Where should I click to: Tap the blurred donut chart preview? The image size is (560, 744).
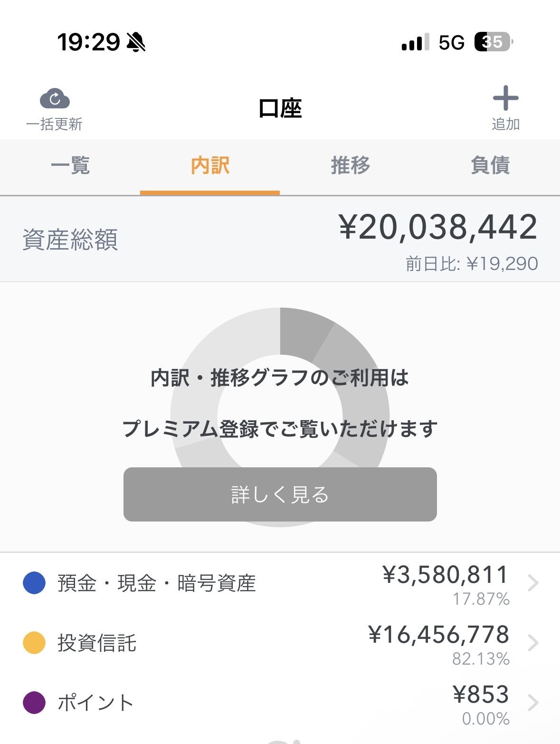point(280,417)
